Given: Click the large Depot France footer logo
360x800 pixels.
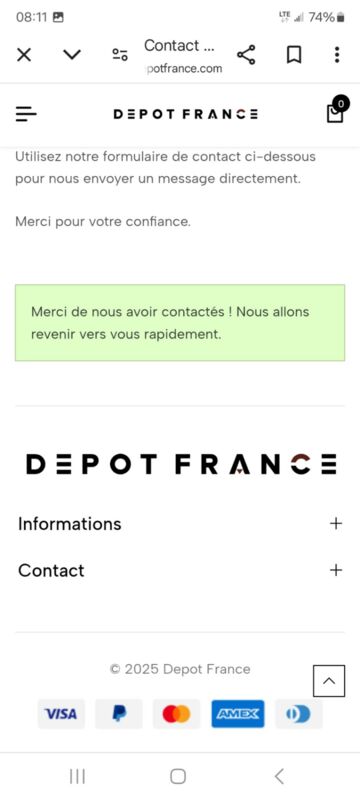Looking at the screenshot, I should tap(181, 464).
